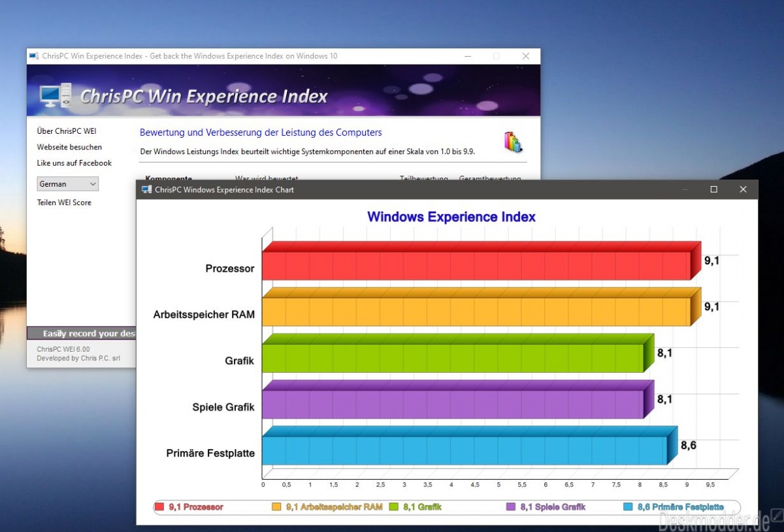Click the 8,1 value beside the Spiele Grafik bar
Screen dimensions: 784x532
[664, 399]
